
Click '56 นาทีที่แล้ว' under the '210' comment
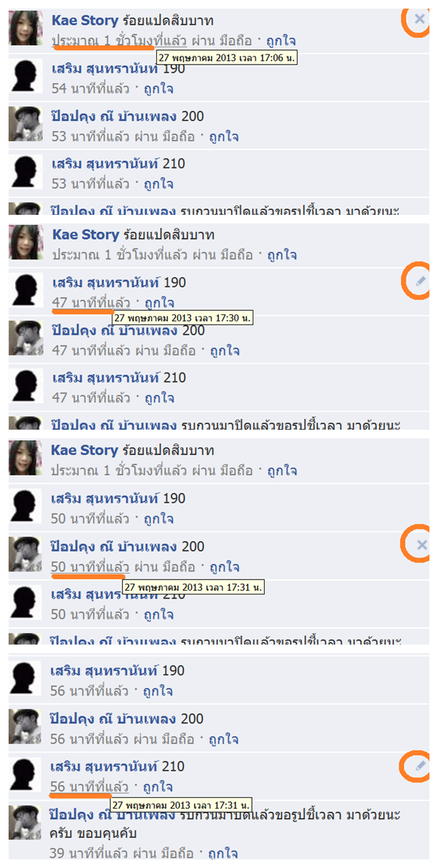pos(90,787)
